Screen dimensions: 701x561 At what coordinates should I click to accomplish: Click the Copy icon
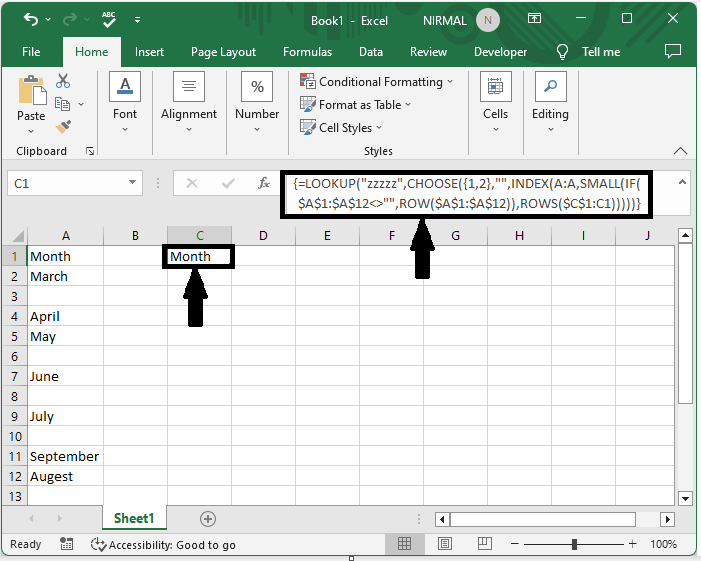[x=62, y=104]
